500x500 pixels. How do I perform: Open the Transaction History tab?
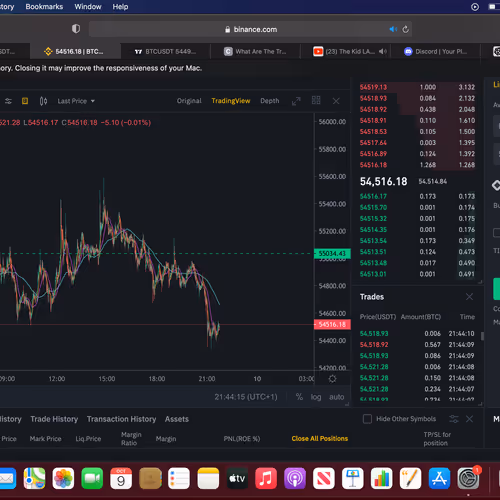point(121,419)
